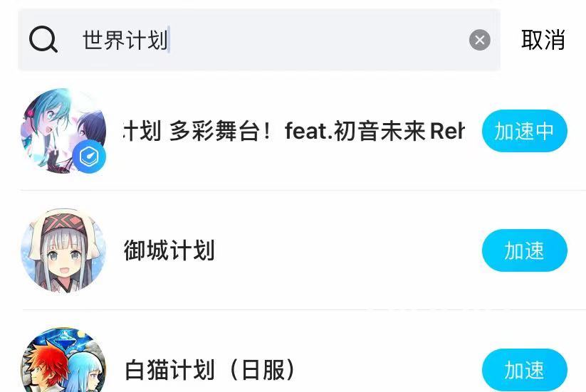Click empty space inside the search bar
This screenshot has height=392, width=586.
(x=320, y=41)
